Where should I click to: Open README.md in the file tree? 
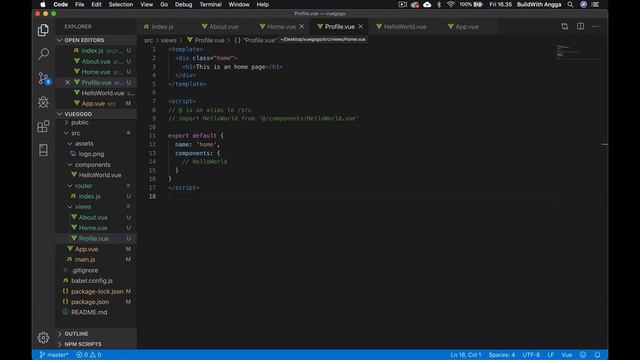click(x=89, y=312)
